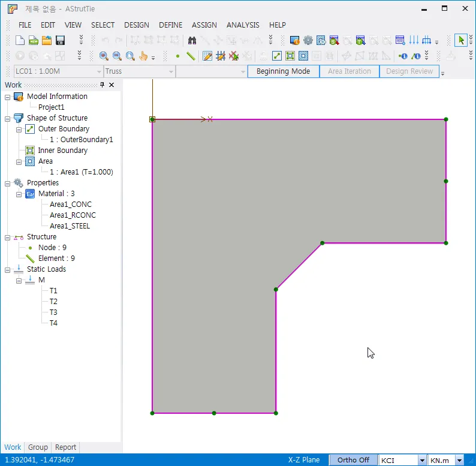Click the green NEW project icon
This screenshot has height=466, width=476.
34,40
